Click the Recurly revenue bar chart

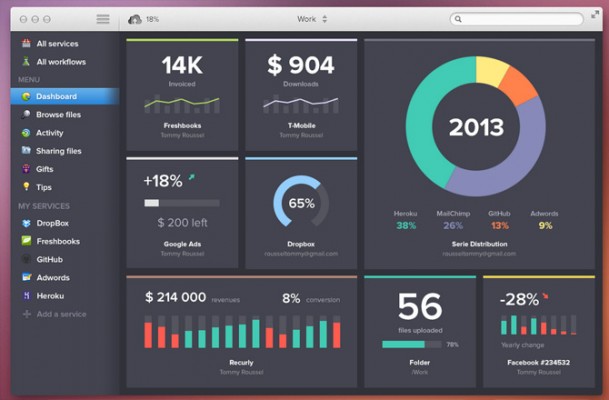[x=242, y=332]
